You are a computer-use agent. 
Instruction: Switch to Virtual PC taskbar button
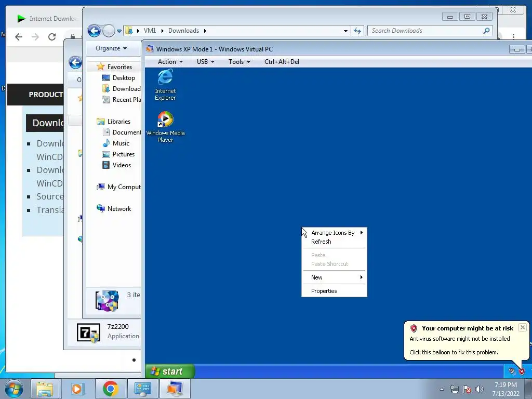(175, 389)
